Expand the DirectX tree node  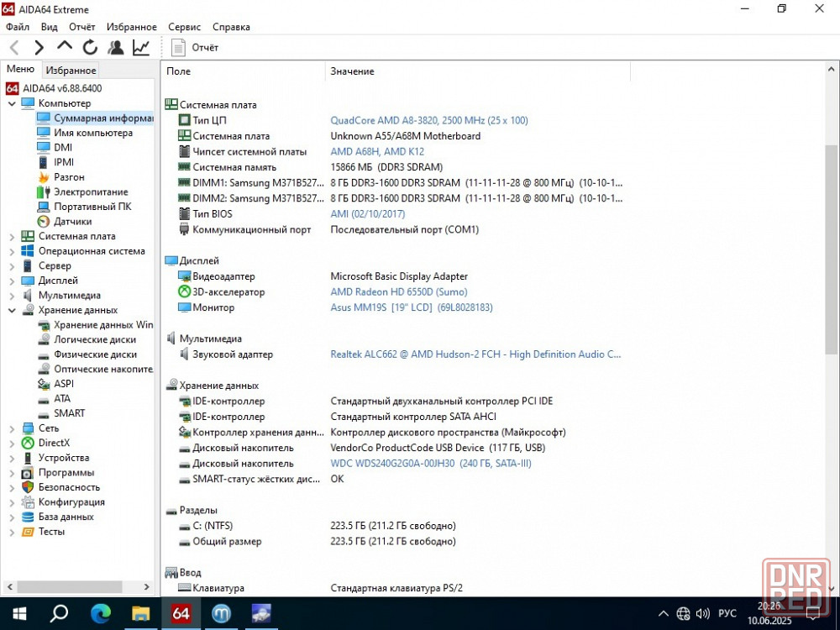pyautogui.click(x=12, y=443)
